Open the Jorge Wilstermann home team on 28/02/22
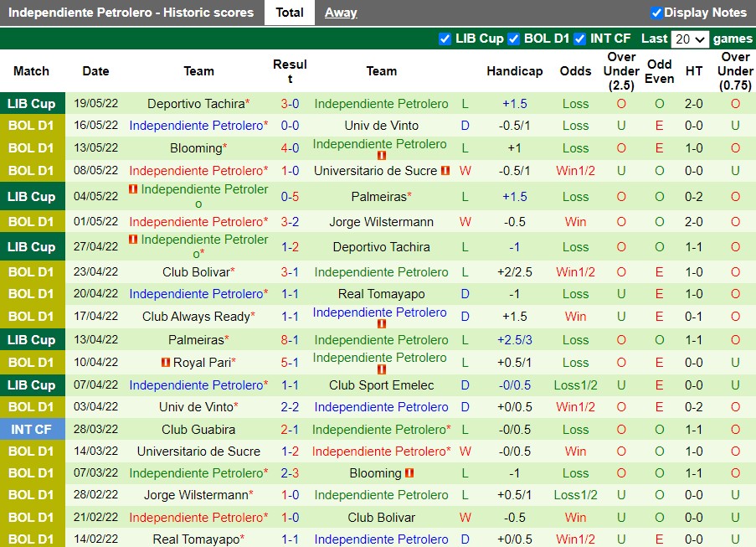 tap(196, 495)
